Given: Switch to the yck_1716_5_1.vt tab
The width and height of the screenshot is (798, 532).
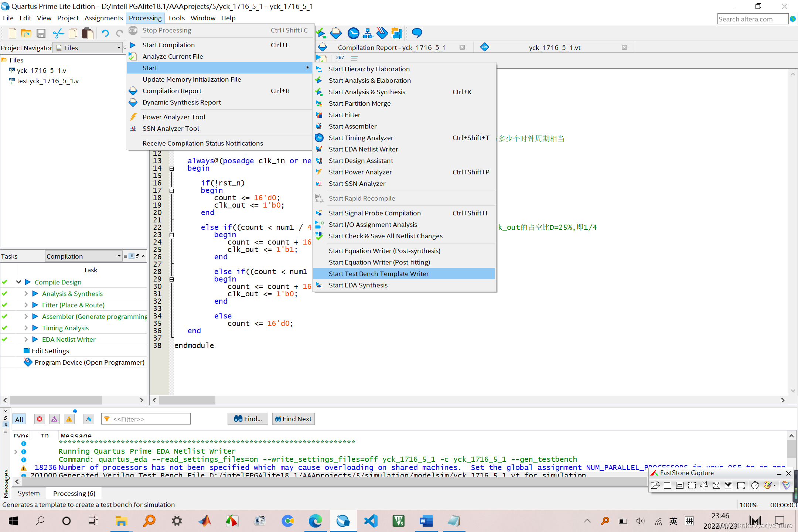Looking at the screenshot, I should click(554, 47).
